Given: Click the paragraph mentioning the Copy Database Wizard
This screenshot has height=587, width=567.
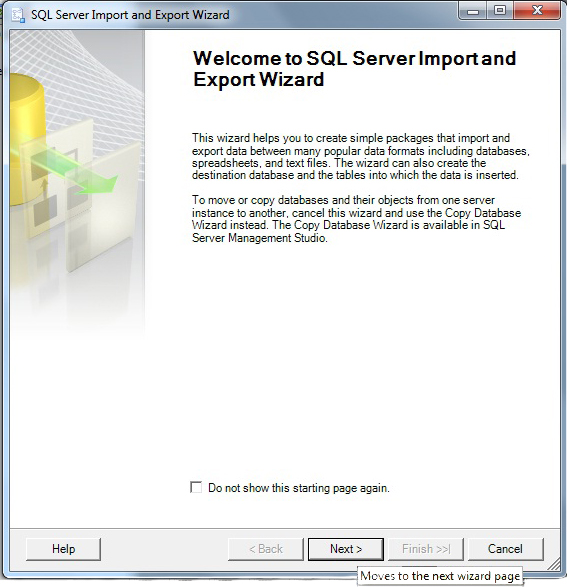Looking at the screenshot, I should coord(356,219).
